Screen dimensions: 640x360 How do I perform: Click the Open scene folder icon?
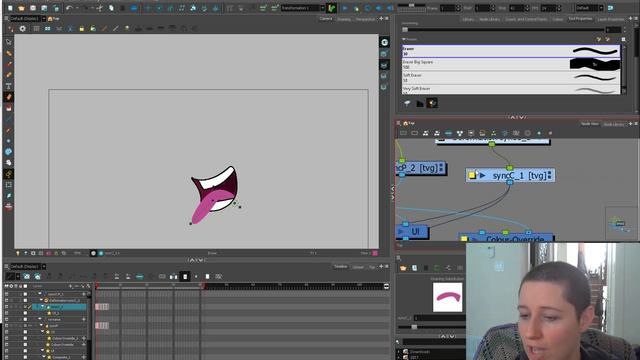coord(22,8)
